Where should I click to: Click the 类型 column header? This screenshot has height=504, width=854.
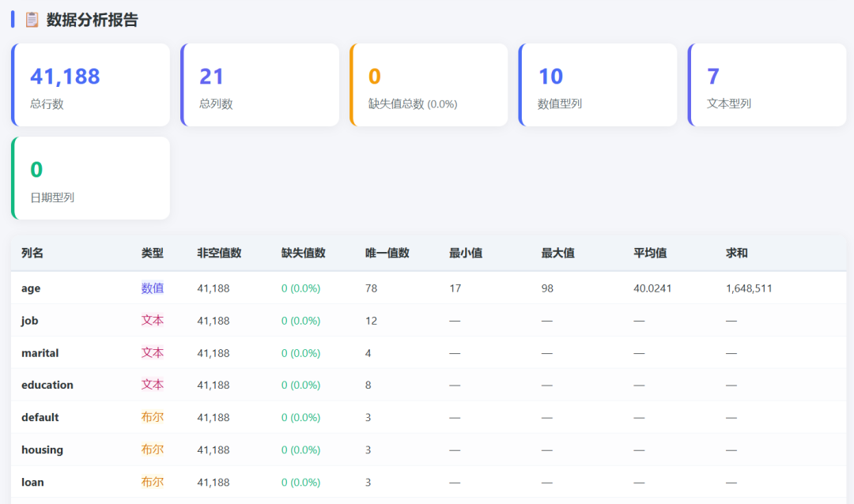(152, 253)
